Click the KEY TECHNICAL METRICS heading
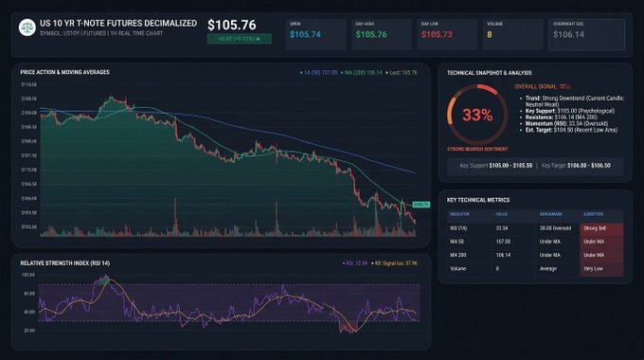Viewport: 644px width, 360px height. point(478,200)
